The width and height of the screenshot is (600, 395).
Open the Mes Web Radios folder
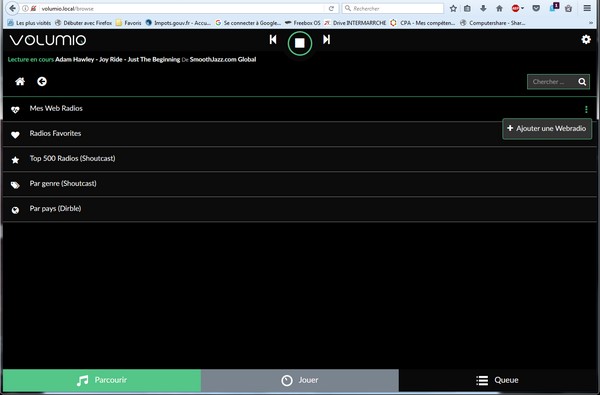[300, 109]
